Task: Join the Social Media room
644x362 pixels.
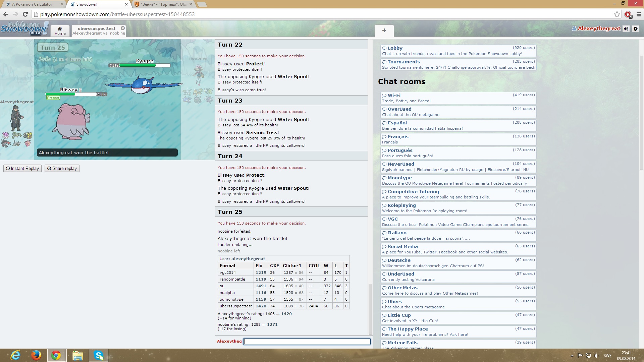Action: point(458,249)
